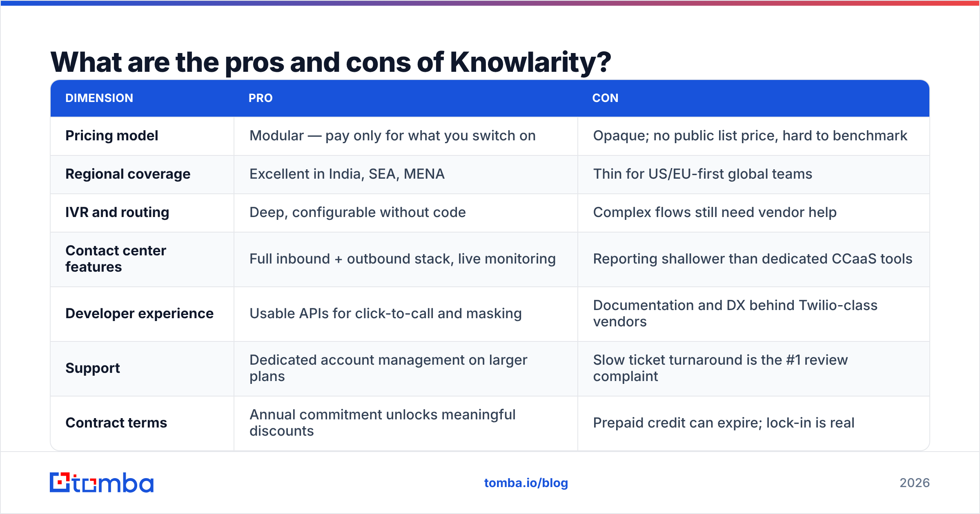The height and width of the screenshot is (514, 980).
Task: Click 'Reporting shallower than dedicated CCaaS tools'
Action: point(753,259)
